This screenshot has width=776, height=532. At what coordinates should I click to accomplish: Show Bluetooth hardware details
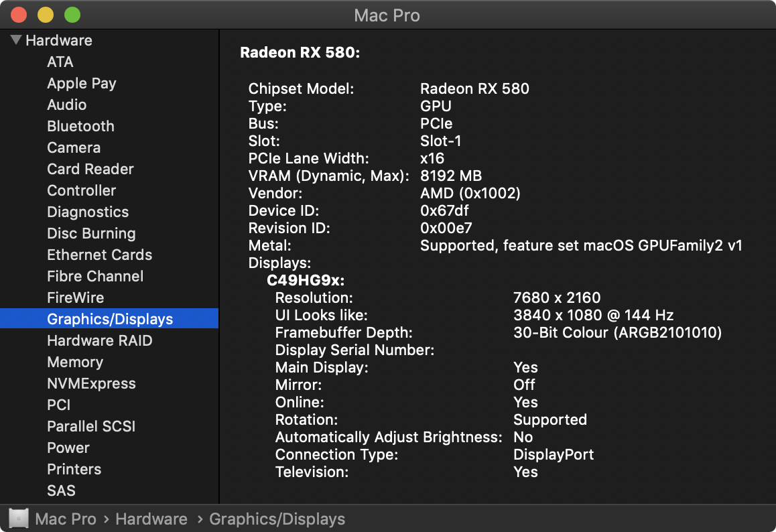point(80,126)
